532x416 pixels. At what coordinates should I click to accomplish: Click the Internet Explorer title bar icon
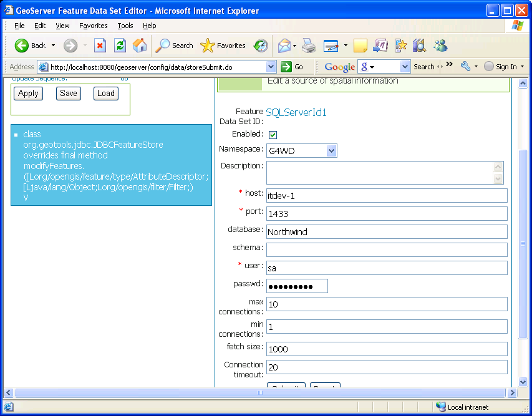[x=9, y=10]
